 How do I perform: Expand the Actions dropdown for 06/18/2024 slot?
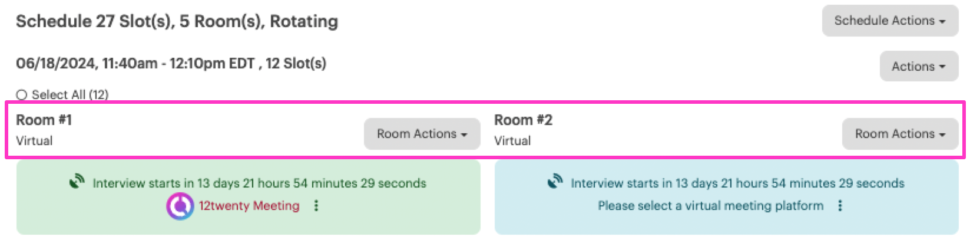tap(919, 67)
